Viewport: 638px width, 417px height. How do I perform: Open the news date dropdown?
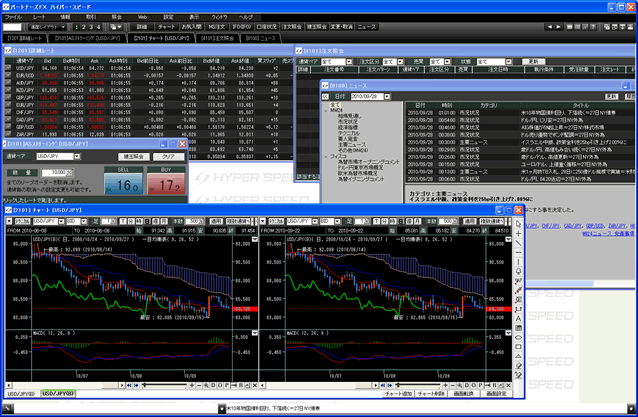pos(387,96)
